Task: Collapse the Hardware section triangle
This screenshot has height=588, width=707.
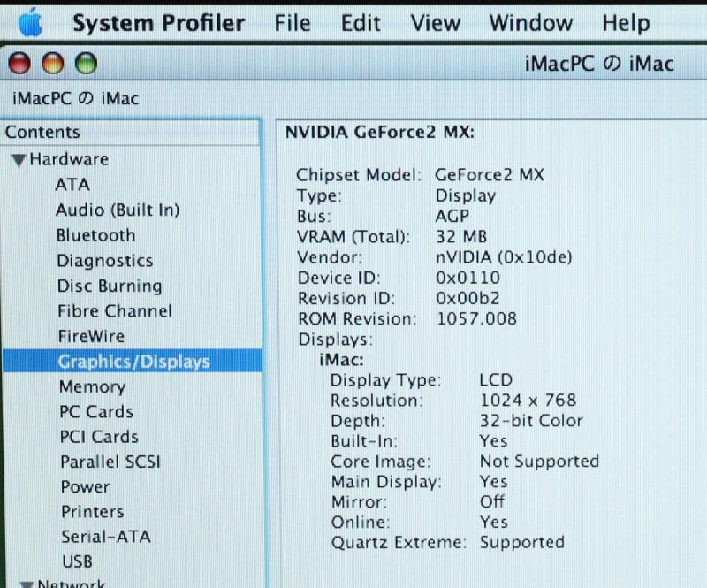Action: (19, 160)
